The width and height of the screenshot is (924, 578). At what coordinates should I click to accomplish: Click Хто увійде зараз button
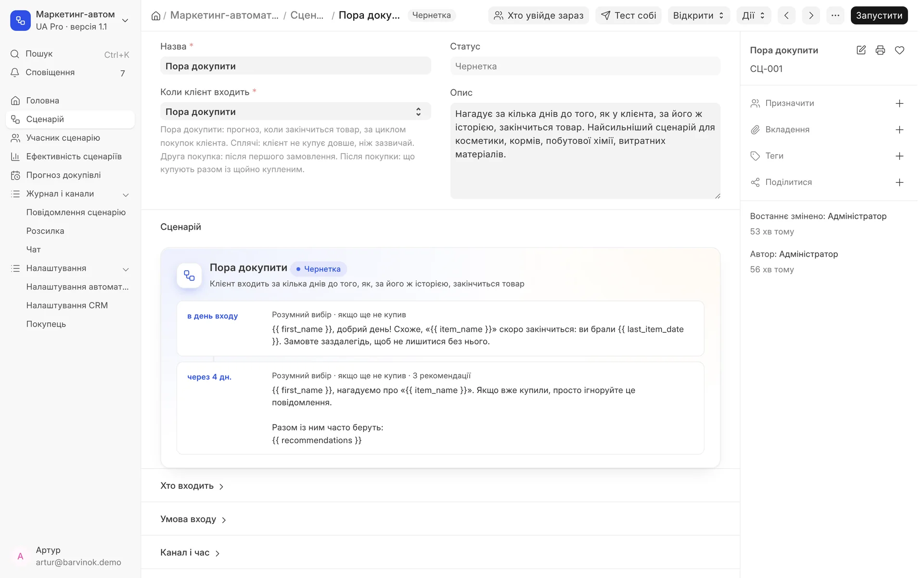click(x=539, y=15)
